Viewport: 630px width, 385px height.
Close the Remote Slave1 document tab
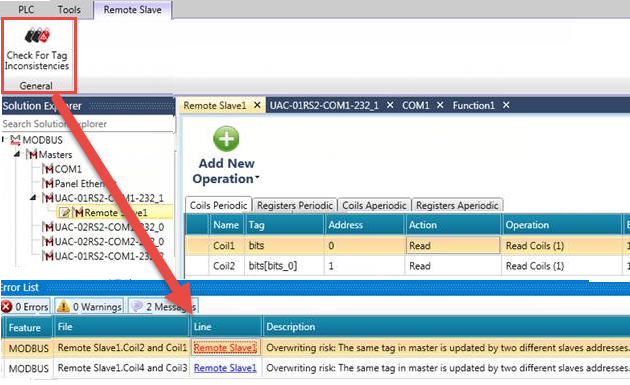tap(257, 105)
